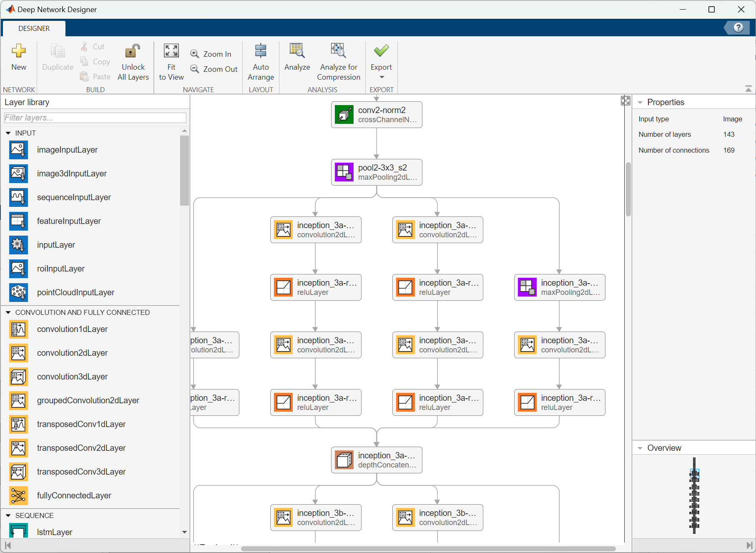Click Analyze for Compression icon
This screenshot has width=756, height=553.
[338, 51]
